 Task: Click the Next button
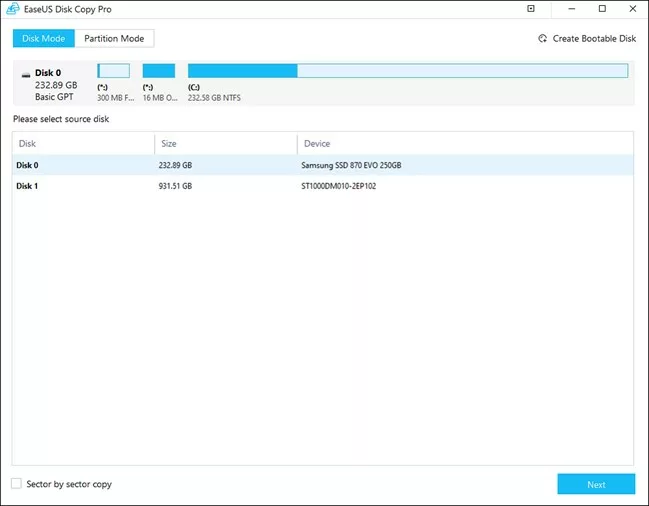596,484
